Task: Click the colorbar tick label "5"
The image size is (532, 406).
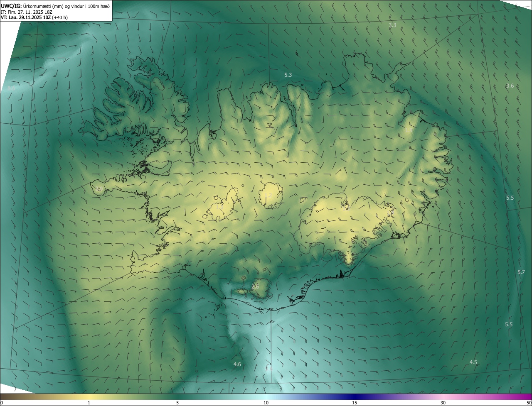Action: [177, 403]
